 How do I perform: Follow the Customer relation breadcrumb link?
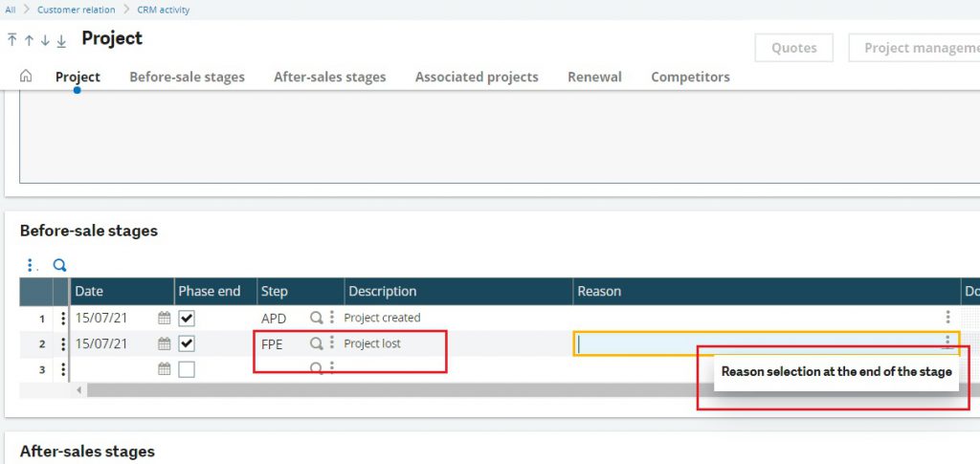pyautogui.click(x=76, y=10)
